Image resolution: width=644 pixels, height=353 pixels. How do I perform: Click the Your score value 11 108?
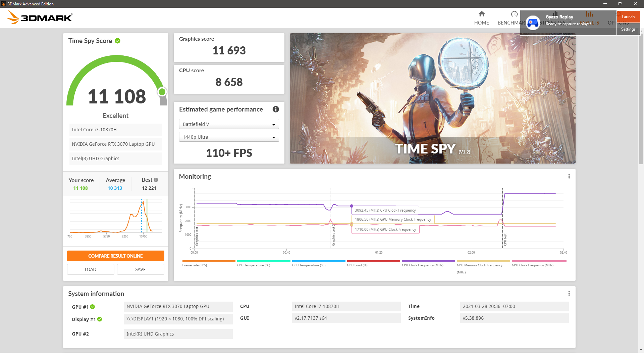pos(80,188)
